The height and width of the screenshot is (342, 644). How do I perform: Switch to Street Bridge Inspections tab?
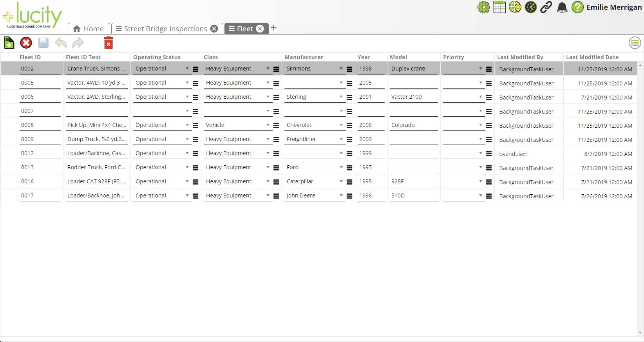165,29
